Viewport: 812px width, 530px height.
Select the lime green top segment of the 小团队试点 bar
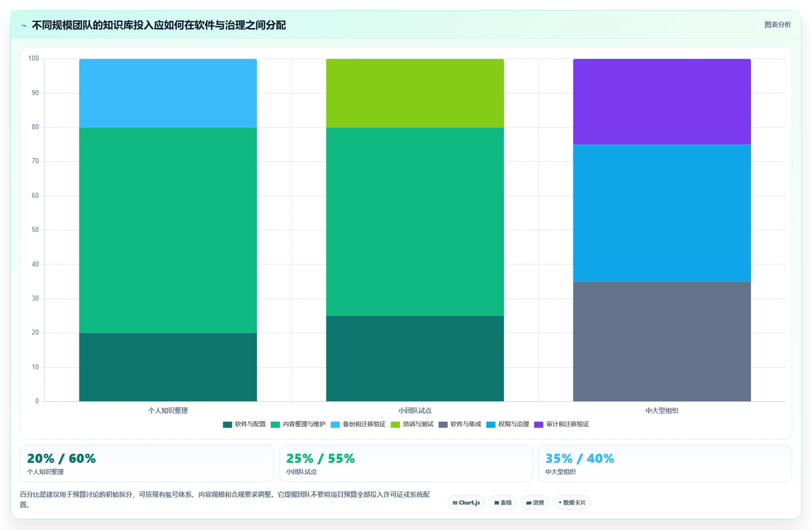pyautogui.click(x=415, y=93)
